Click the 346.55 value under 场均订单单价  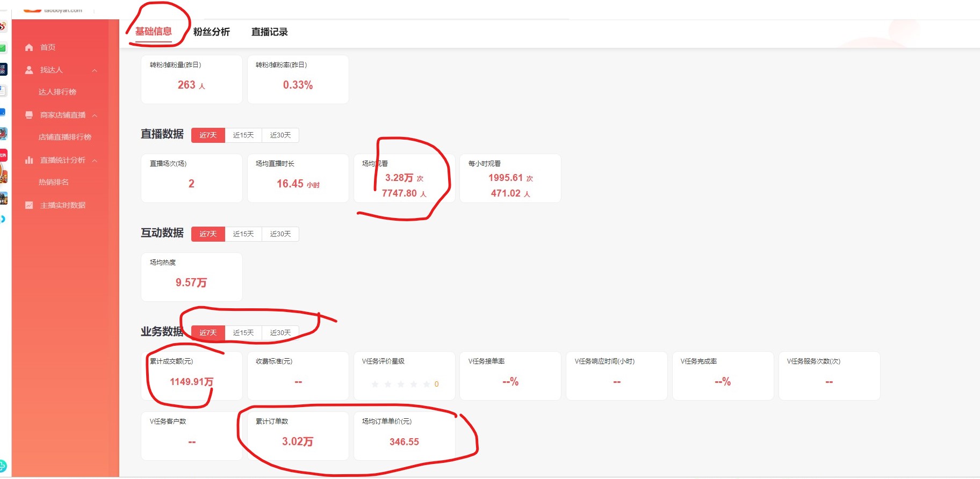404,442
